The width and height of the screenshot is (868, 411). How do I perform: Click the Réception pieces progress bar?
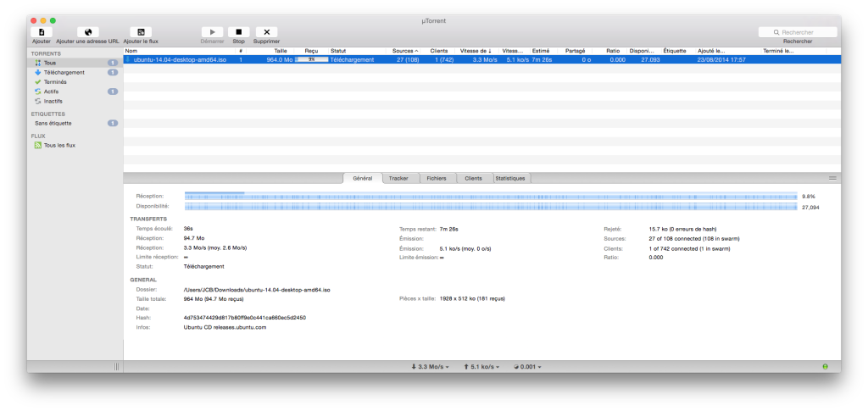491,197
